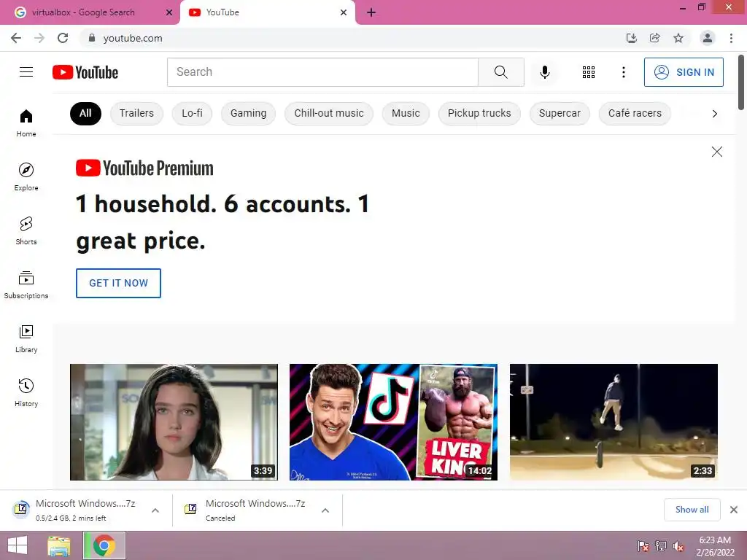Bookmark this page with the star
The height and width of the screenshot is (560, 747).
(x=678, y=38)
